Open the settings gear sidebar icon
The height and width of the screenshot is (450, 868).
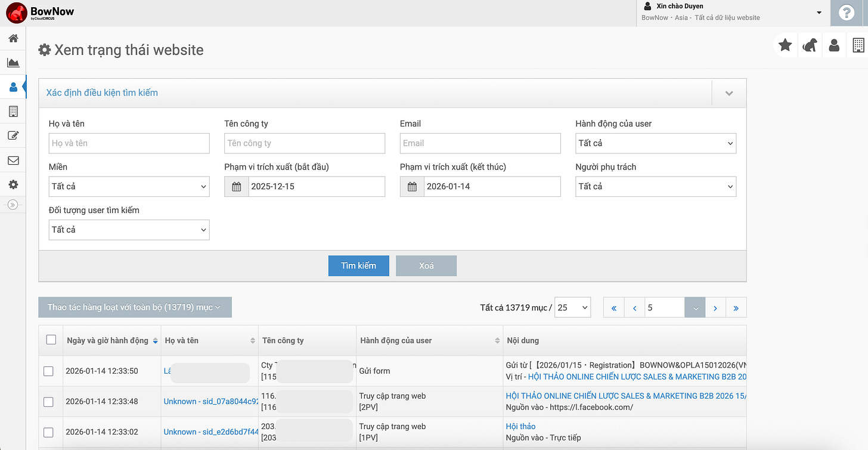13,185
